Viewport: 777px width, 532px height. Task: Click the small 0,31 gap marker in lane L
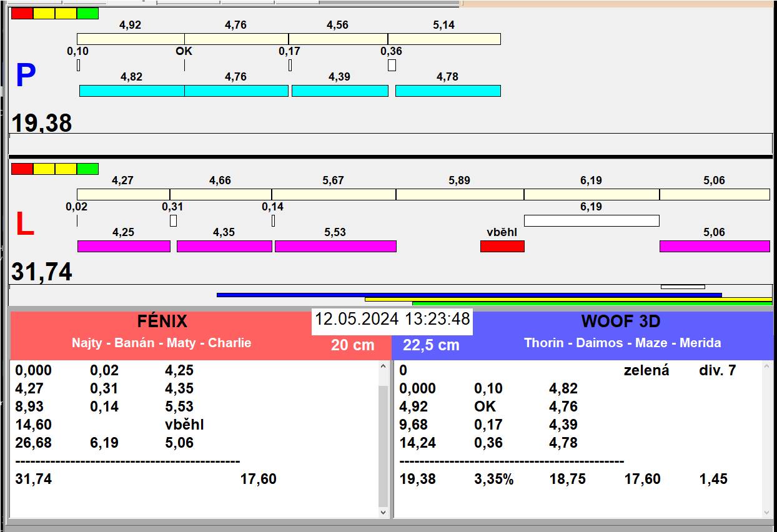tap(173, 220)
